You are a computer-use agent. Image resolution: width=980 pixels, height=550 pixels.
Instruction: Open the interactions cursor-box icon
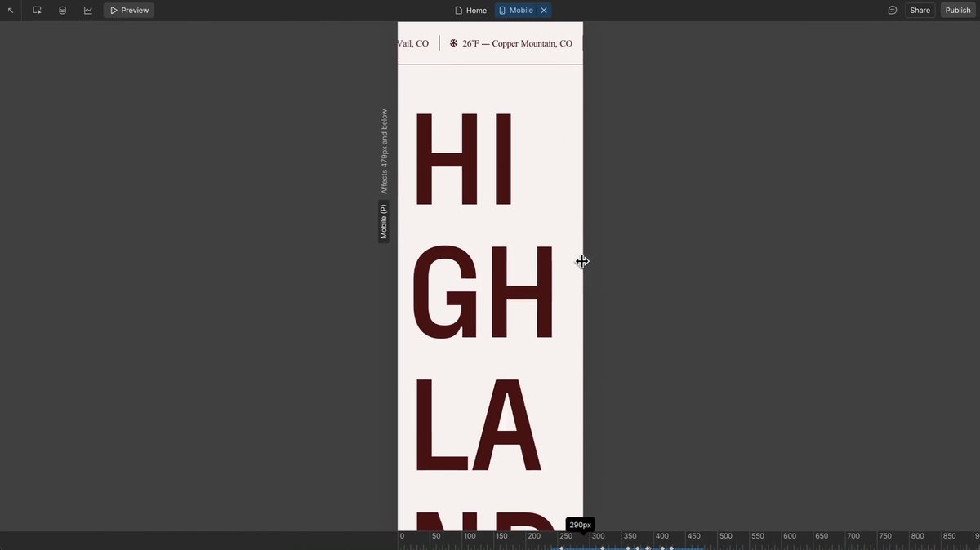coord(37,11)
